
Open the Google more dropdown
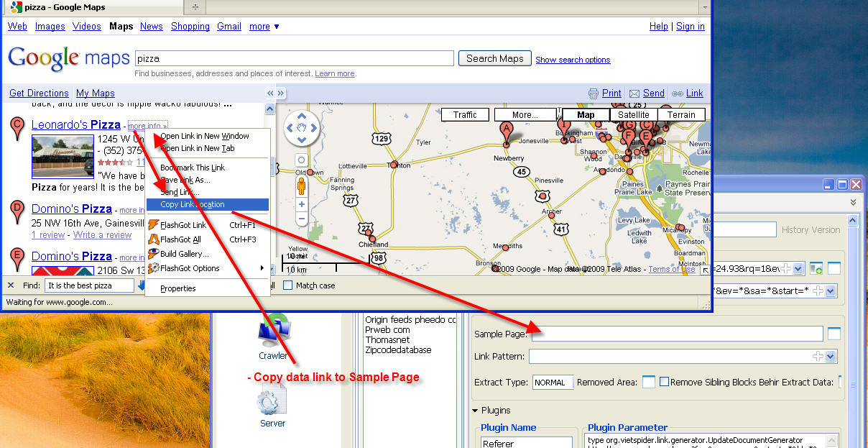[264, 27]
